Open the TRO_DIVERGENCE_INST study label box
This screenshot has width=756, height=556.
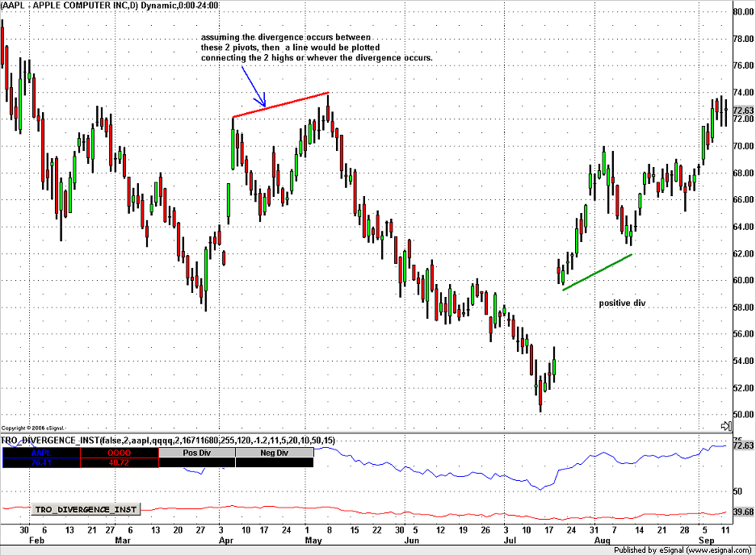tap(85, 509)
